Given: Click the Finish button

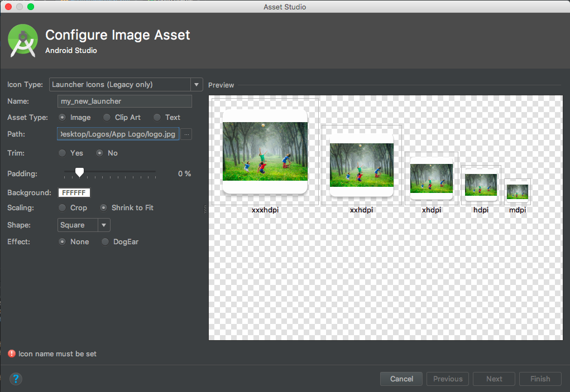Looking at the screenshot, I should tap(540, 379).
